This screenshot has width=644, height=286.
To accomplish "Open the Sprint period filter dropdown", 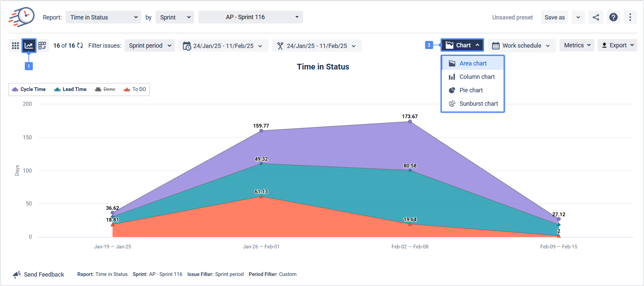I will coord(150,45).
